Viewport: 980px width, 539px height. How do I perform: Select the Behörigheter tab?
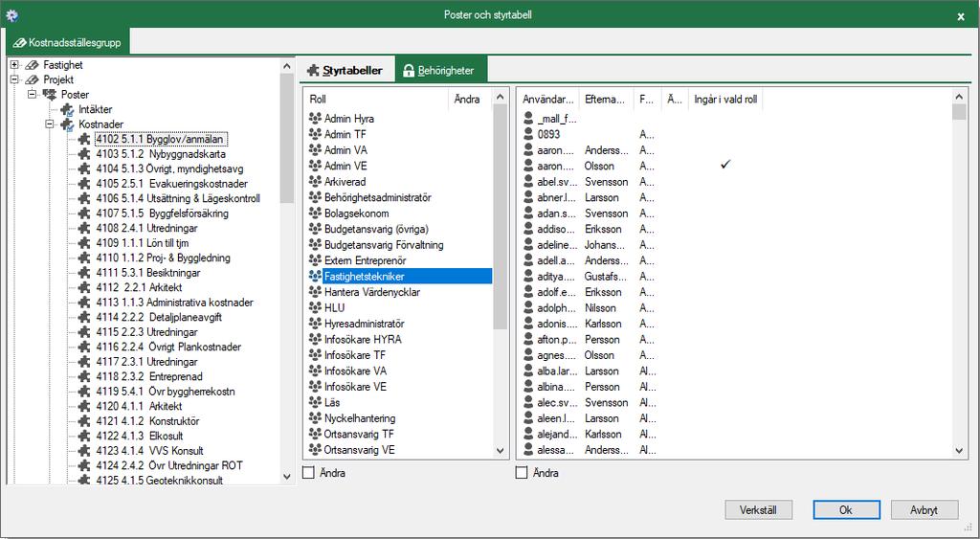coord(440,71)
